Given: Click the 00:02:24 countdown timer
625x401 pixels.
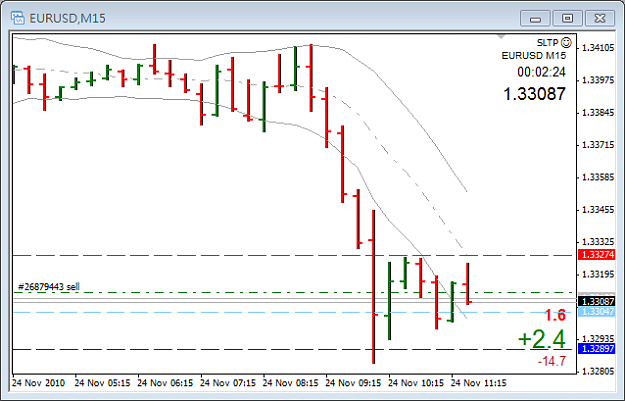Looking at the screenshot, I should click(x=541, y=72).
